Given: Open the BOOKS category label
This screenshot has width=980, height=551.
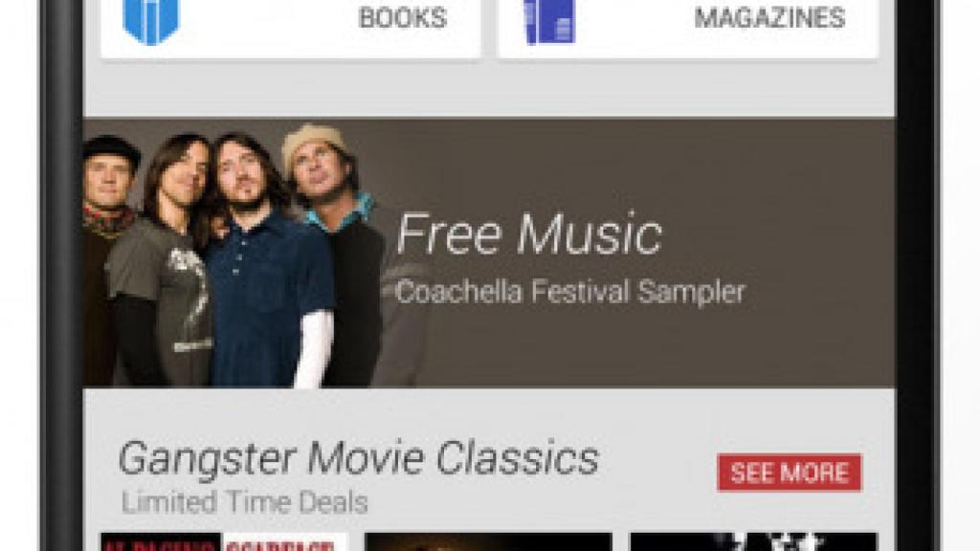Looking at the screenshot, I should pyautogui.click(x=403, y=18).
